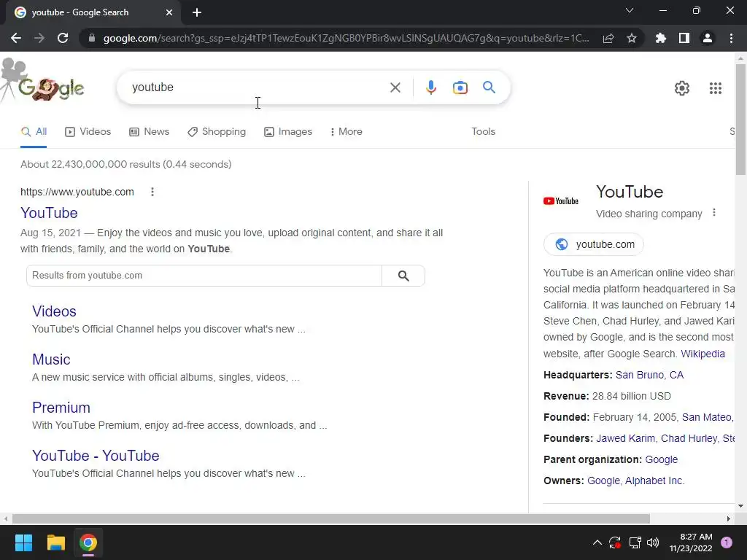The width and height of the screenshot is (747, 560).
Task: Open the Chrome profile icon
Action: pos(708,38)
